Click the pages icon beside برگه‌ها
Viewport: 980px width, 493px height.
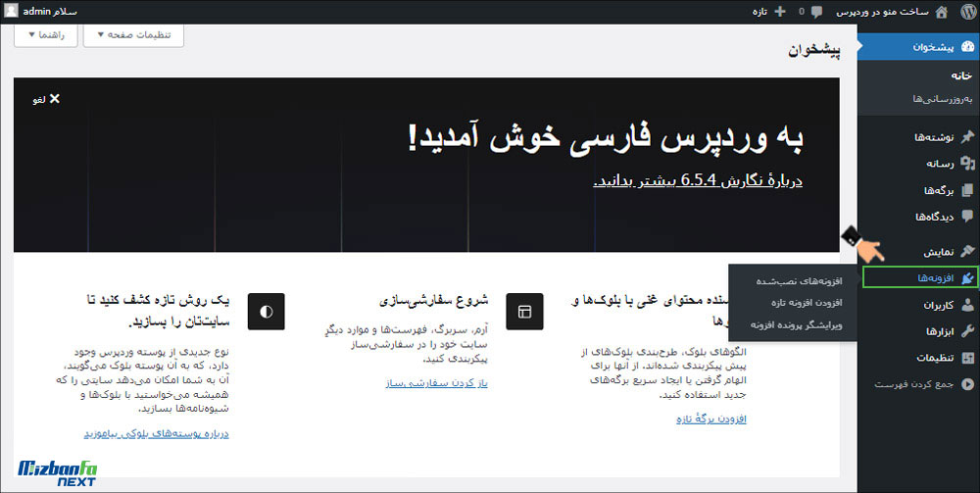coord(967,190)
